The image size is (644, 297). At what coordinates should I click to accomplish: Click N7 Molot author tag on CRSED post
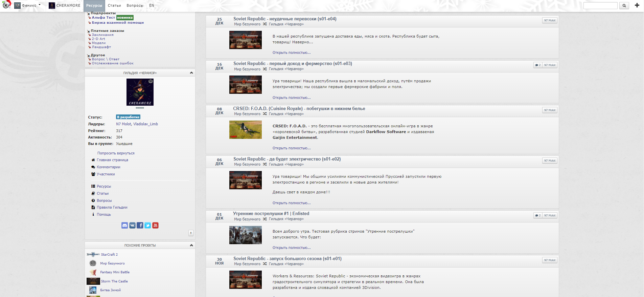(550, 110)
